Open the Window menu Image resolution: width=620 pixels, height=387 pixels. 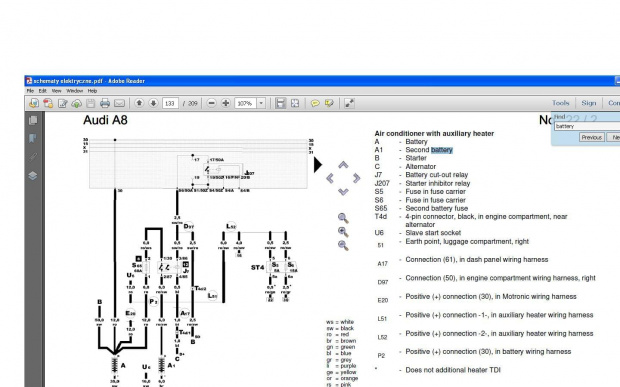pyautogui.click(x=74, y=91)
